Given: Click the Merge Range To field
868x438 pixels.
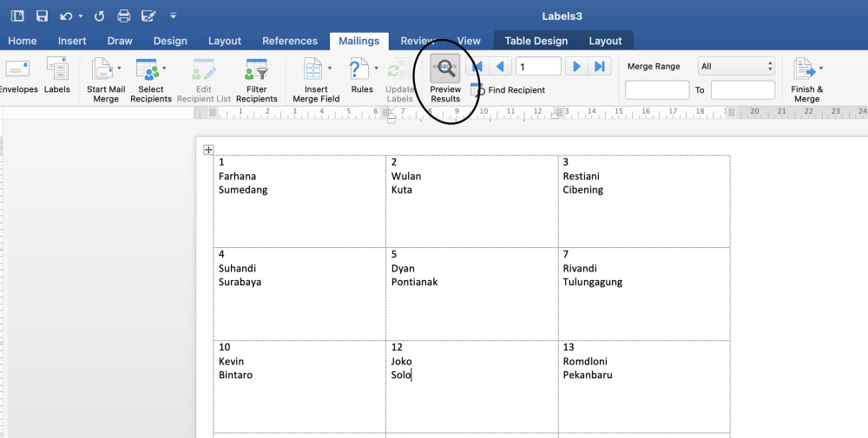Looking at the screenshot, I should click(x=742, y=90).
